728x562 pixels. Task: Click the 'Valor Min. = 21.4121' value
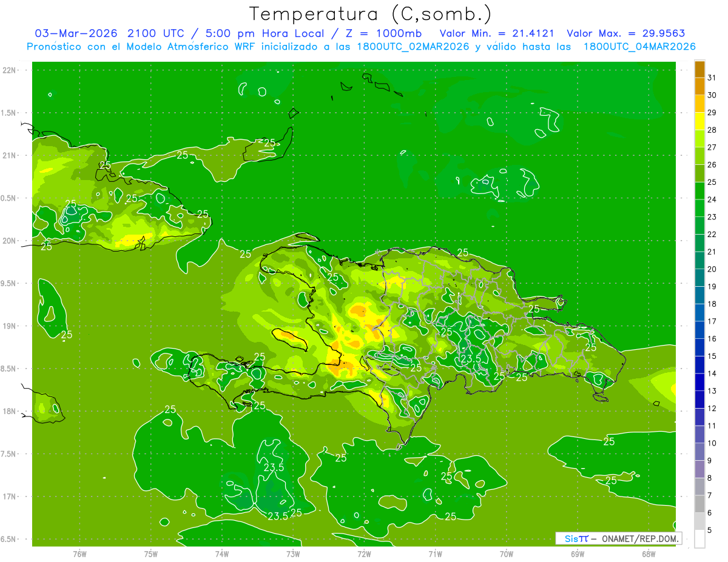[x=498, y=33]
